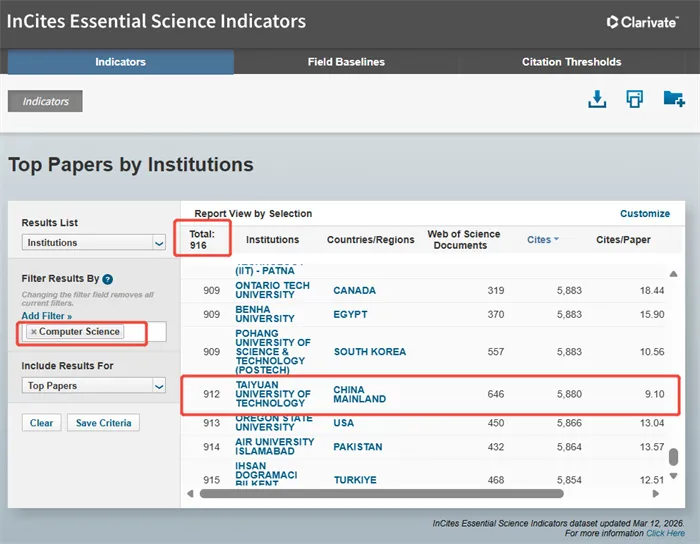Click the Save Criteria button

(x=104, y=423)
